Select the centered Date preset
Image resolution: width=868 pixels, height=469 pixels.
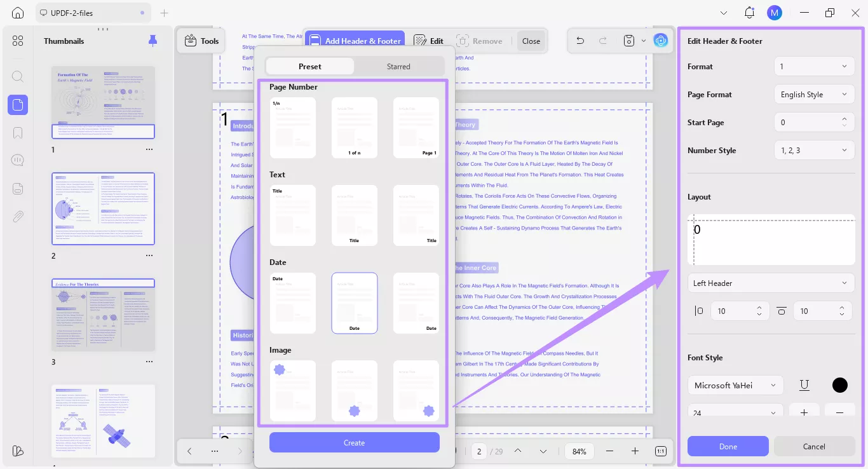point(354,303)
